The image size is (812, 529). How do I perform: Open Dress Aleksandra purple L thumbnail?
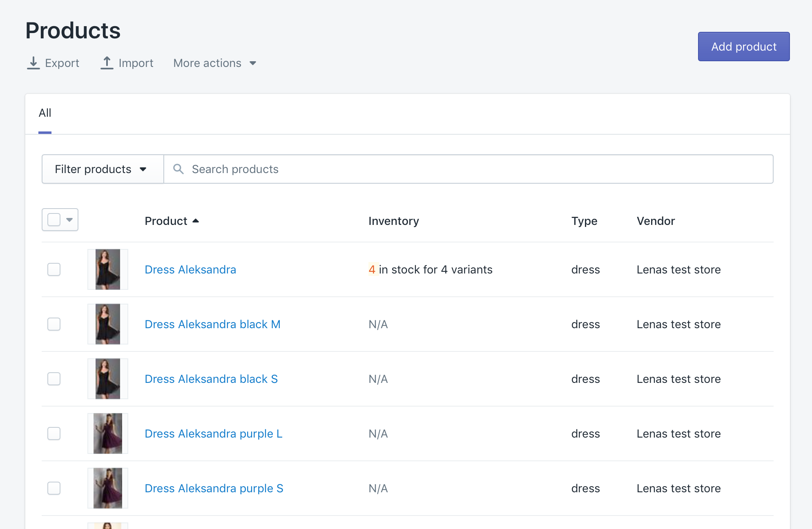pyautogui.click(x=108, y=433)
